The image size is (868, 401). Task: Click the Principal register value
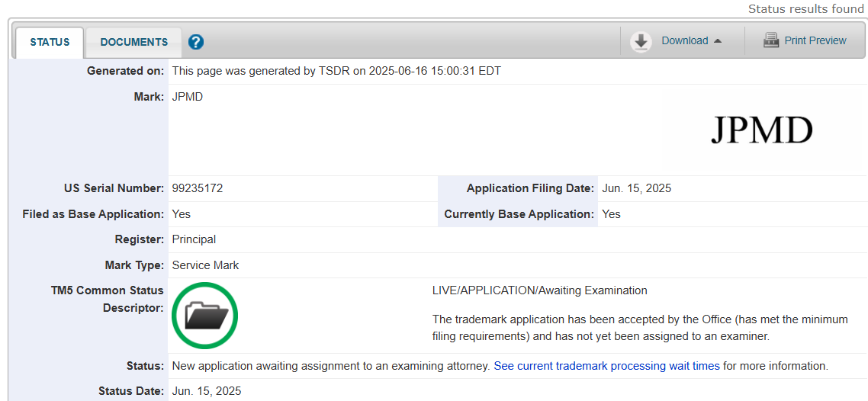click(194, 239)
